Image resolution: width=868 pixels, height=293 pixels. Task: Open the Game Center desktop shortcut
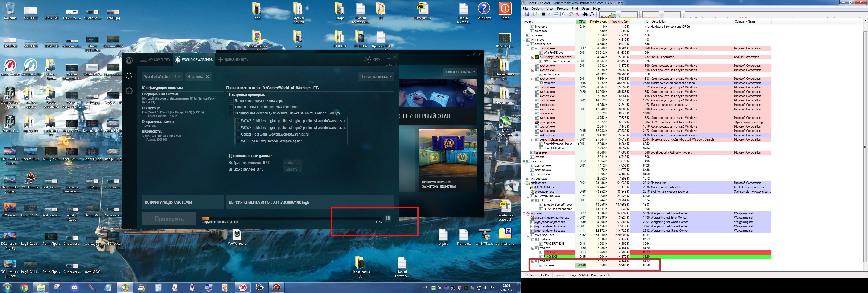coord(10,68)
